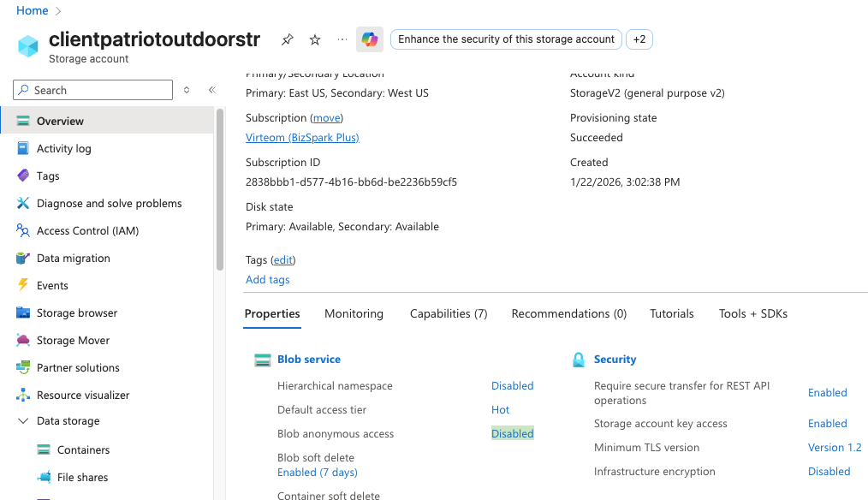Image resolution: width=868 pixels, height=500 pixels.
Task: Open Activity log from sidebar
Action: pos(63,148)
